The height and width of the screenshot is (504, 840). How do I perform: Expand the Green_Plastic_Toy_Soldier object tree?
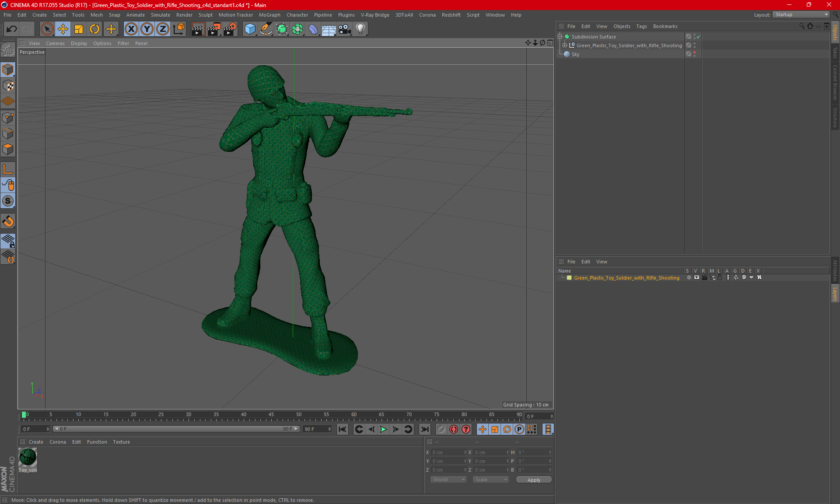point(565,45)
